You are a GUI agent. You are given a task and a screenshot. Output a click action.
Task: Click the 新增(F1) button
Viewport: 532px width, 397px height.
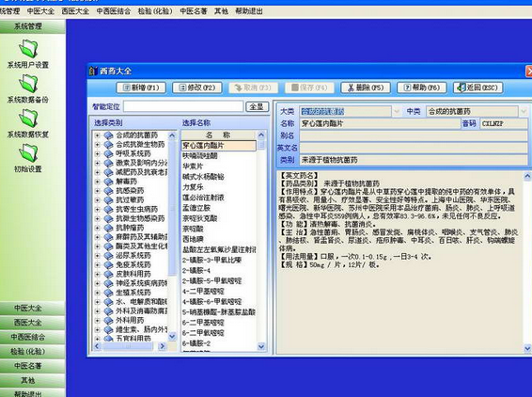(141, 87)
